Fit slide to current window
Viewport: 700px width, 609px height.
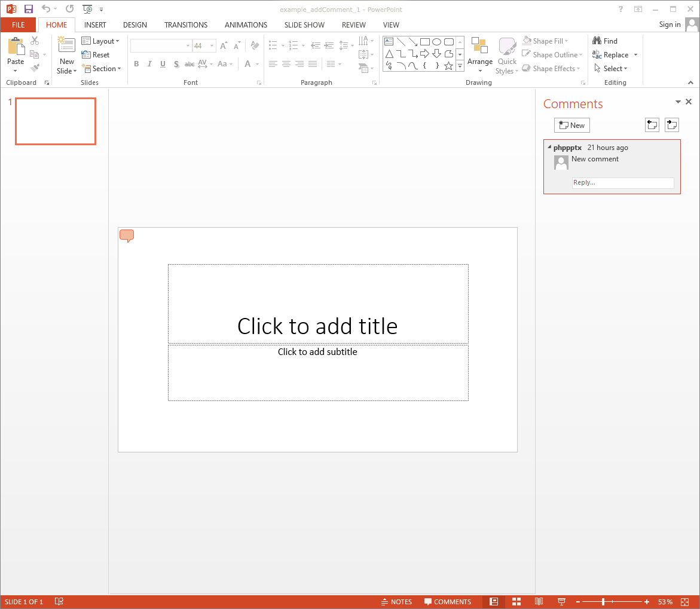(x=684, y=602)
